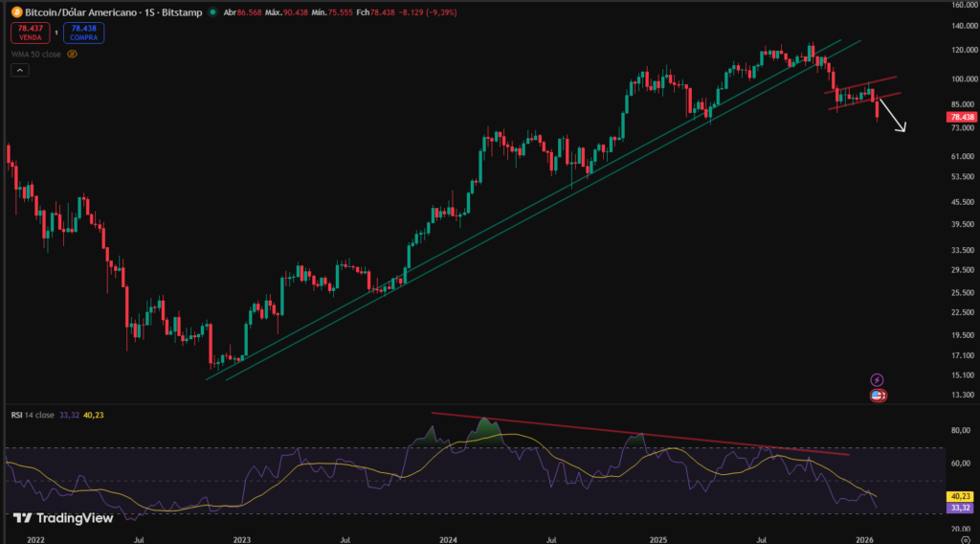Screen dimensions: 980x544
Task: Click the Bitcoin logo icon beside the symbol name
Action: pyautogui.click(x=17, y=11)
